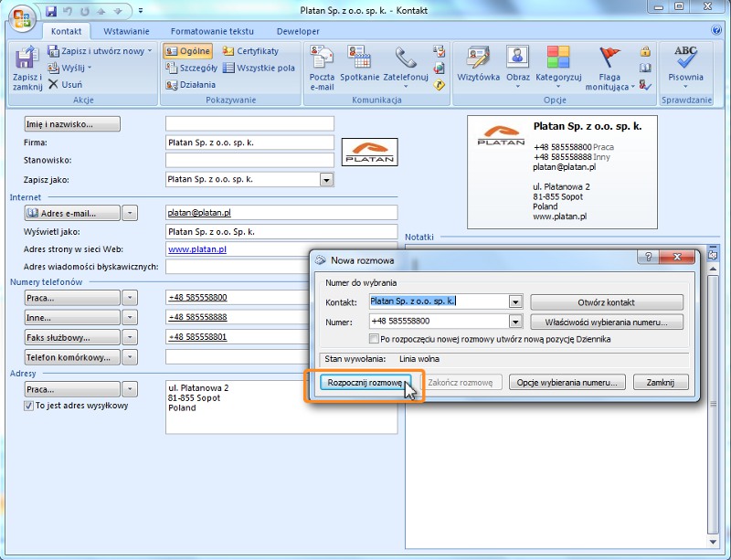Click Otwórz kontakt in the dialog

[x=607, y=302]
